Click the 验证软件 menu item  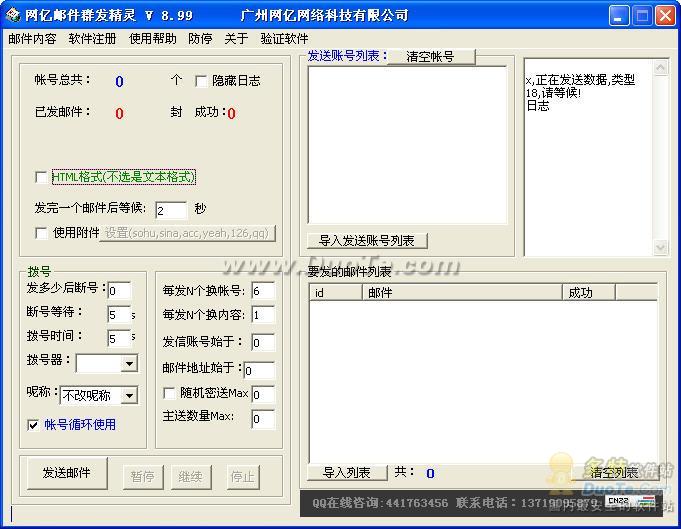(284, 39)
